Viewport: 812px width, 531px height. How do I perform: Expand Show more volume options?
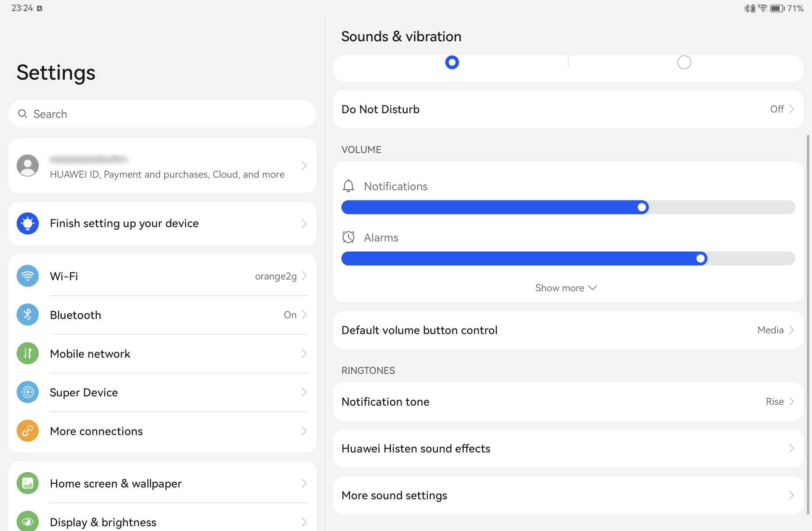[x=566, y=288]
